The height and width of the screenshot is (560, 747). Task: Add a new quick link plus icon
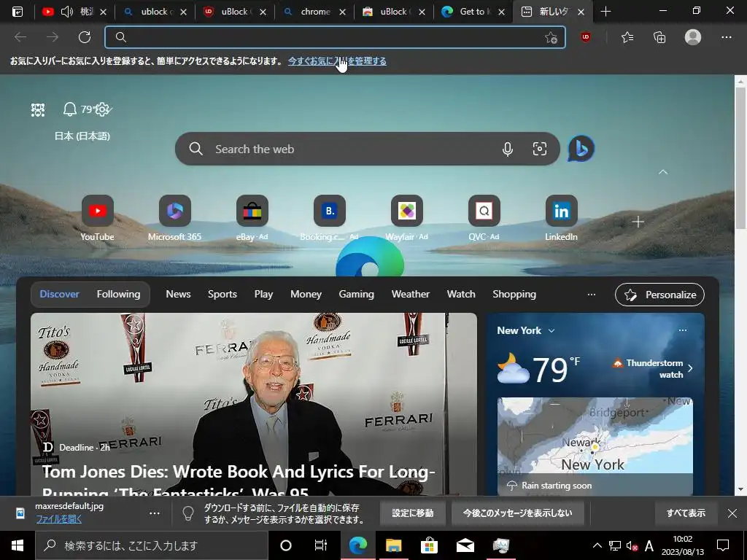coord(638,222)
